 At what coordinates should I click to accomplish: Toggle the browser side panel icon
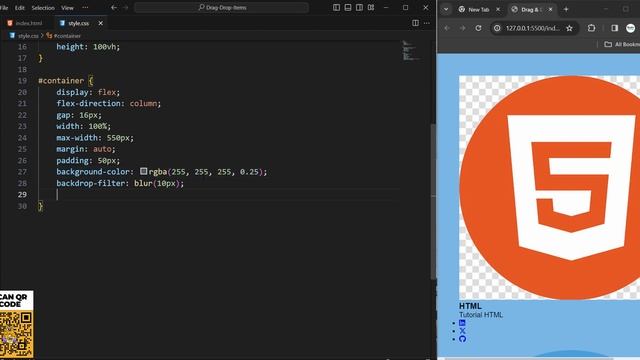click(614, 28)
